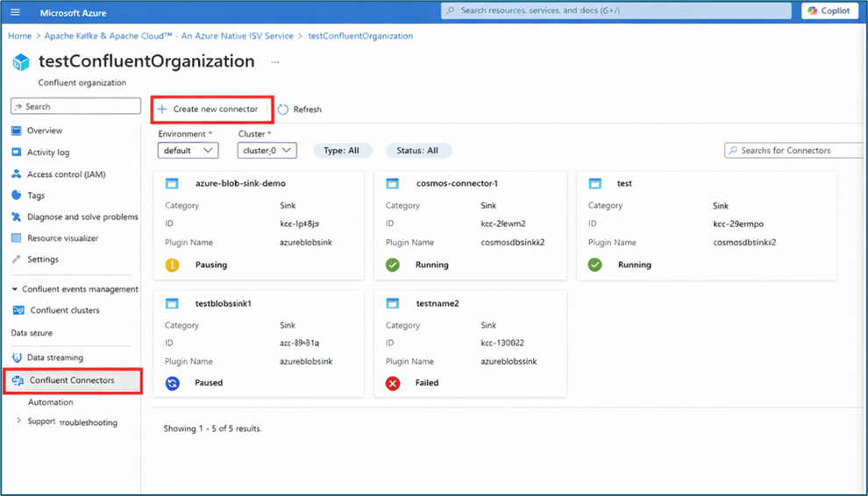
Task: Open the Cluster cluster-0 dropdown
Action: pos(267,151)
